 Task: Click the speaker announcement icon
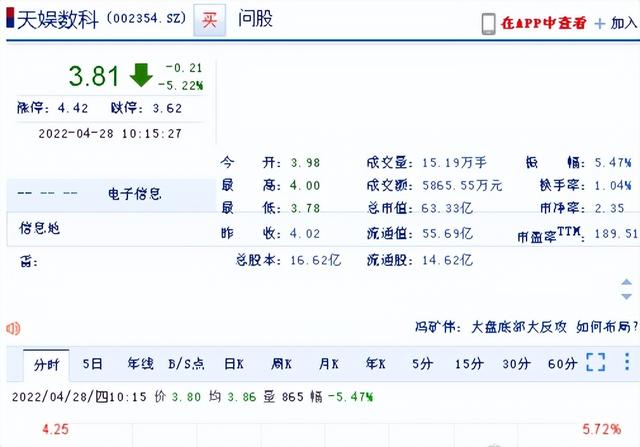click(13, 328)
